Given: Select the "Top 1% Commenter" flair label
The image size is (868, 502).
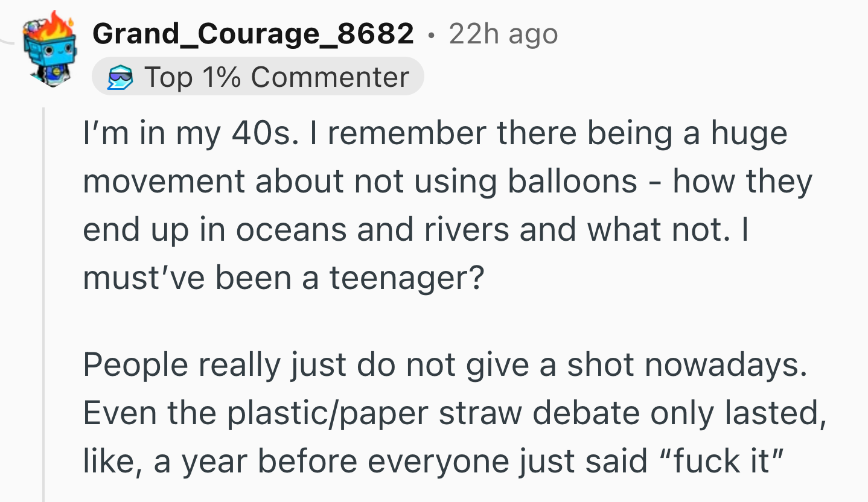Looking at the screenshot, I should 276,77.
